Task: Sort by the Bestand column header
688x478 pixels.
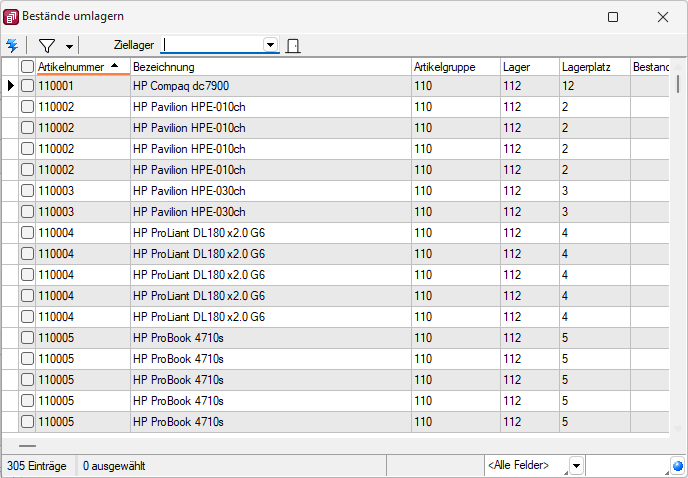Action: point(650,67)
